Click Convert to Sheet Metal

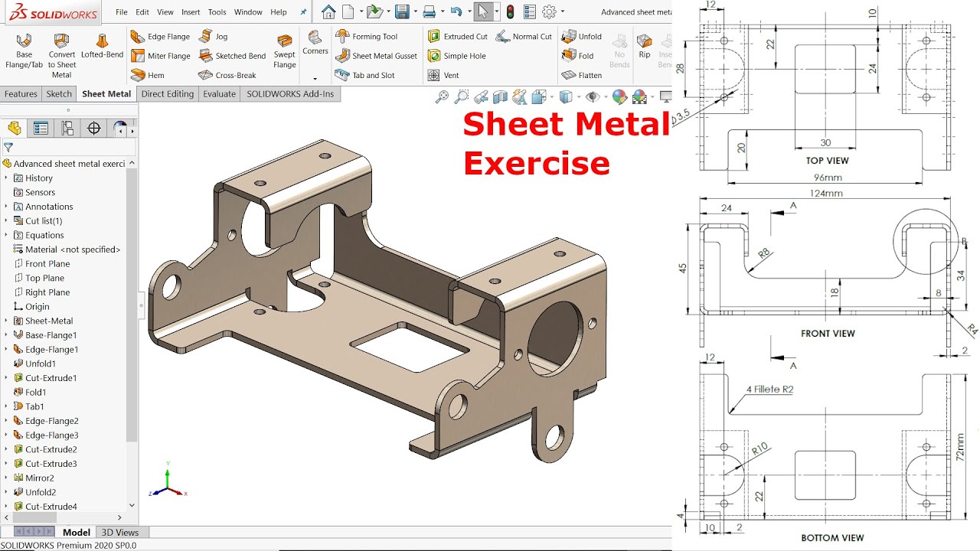pyautogui.click(x=62, y=56)
